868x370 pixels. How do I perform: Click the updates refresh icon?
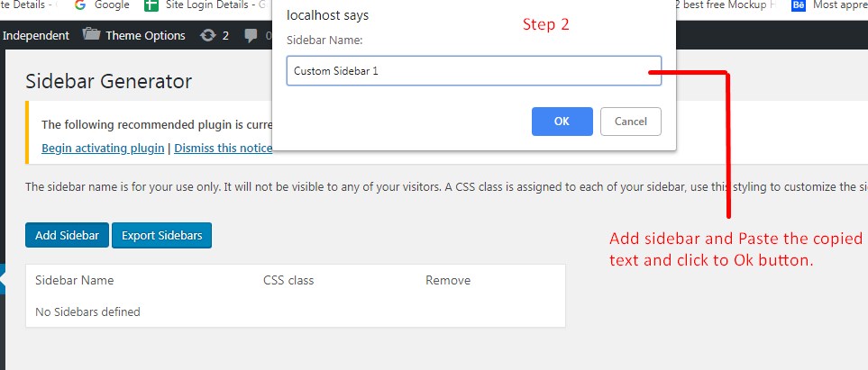tap(208, 35)
